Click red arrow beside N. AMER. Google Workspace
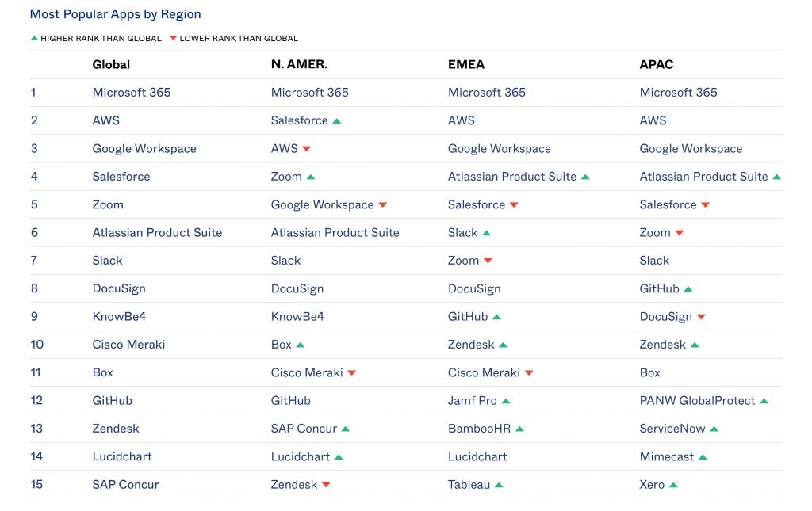The height and width of the screenshot is (511, 812). (x=383, y=205)
